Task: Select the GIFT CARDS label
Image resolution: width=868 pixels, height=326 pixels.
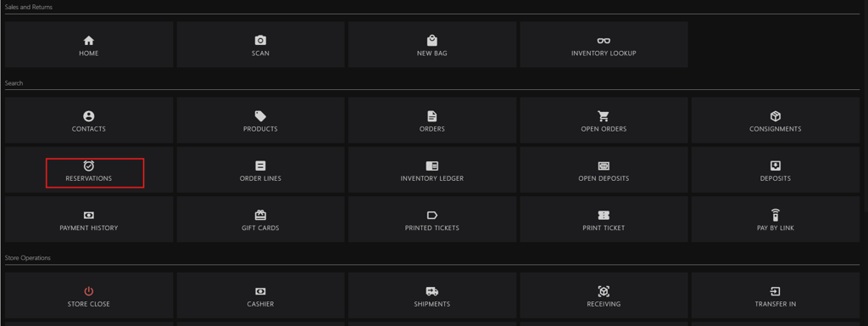Action: coord(260,228)
